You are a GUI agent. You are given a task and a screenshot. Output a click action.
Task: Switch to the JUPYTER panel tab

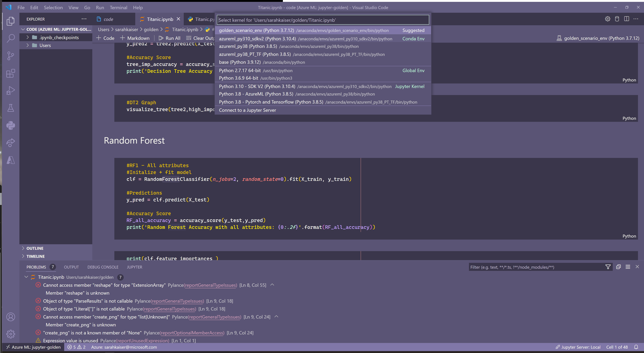pos(134,267)
